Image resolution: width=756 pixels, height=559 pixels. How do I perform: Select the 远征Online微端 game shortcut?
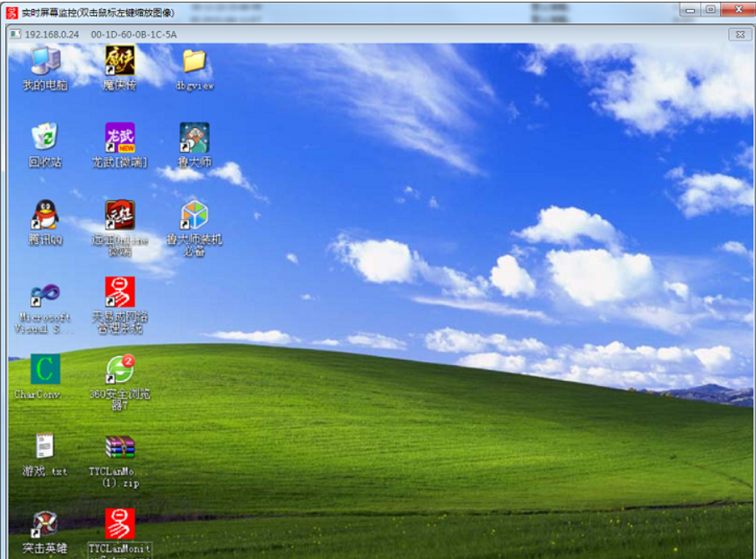click(120, 227)
